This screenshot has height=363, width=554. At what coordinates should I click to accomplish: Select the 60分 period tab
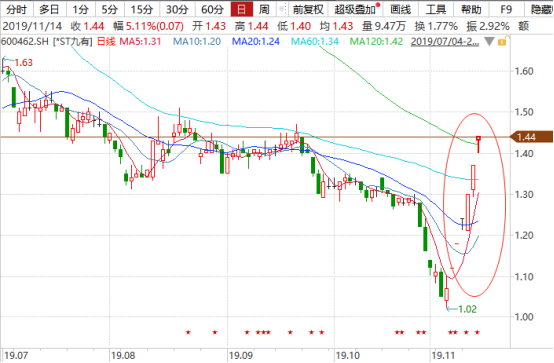tap(212, 9)
